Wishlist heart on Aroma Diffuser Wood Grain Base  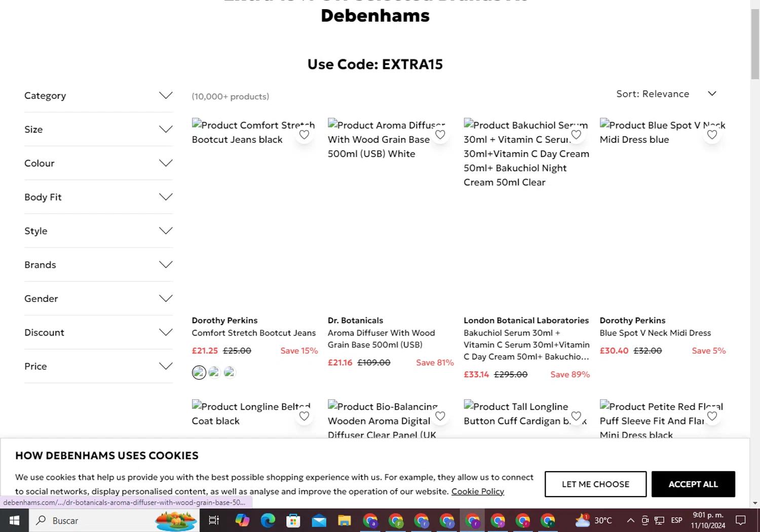click(x=440, y=135)
